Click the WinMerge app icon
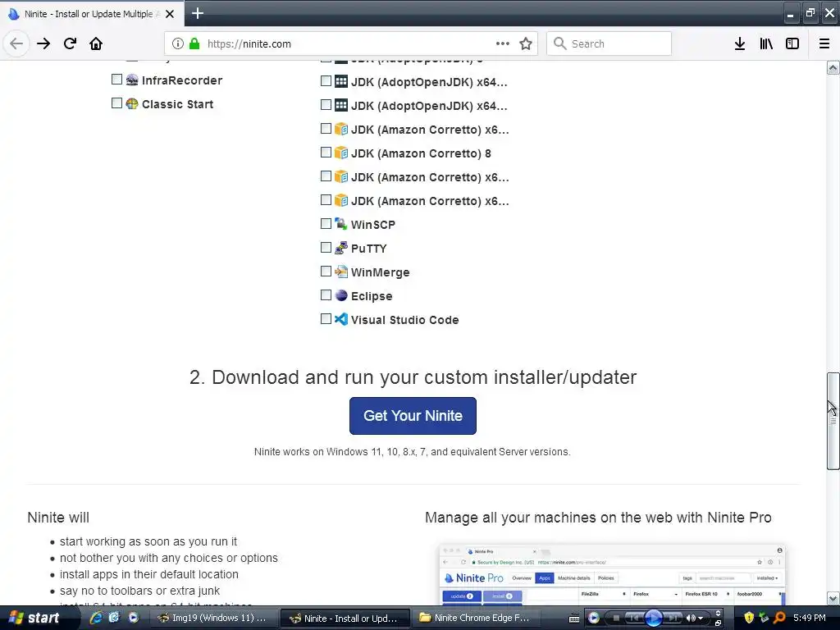Viewport: 840px width, 630px height. point(341,272)
